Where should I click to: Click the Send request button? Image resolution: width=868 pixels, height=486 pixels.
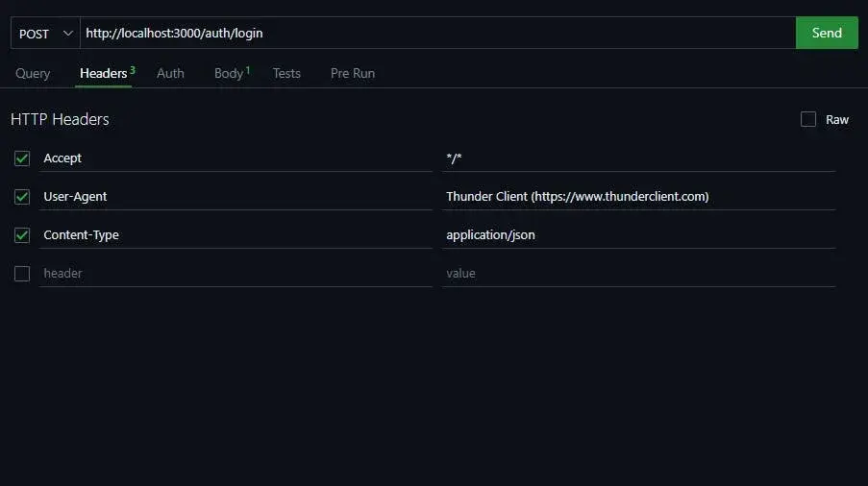click(826, 33)
